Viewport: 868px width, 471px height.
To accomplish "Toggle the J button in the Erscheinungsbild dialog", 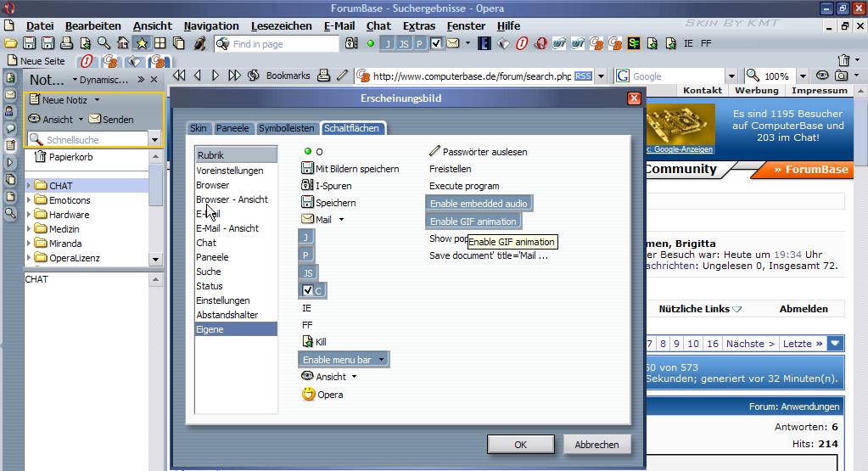I will [306, 238].
